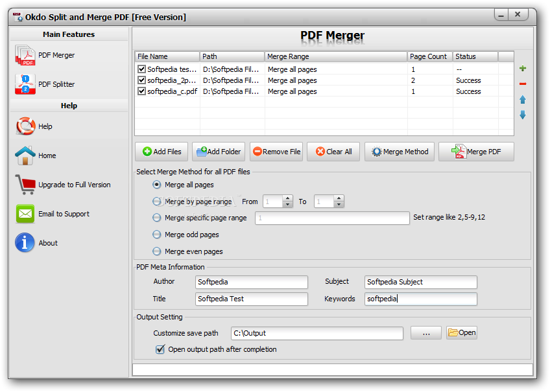Click the Add Files button
This screenshot has width=550, height=392.
coord(161,152)
